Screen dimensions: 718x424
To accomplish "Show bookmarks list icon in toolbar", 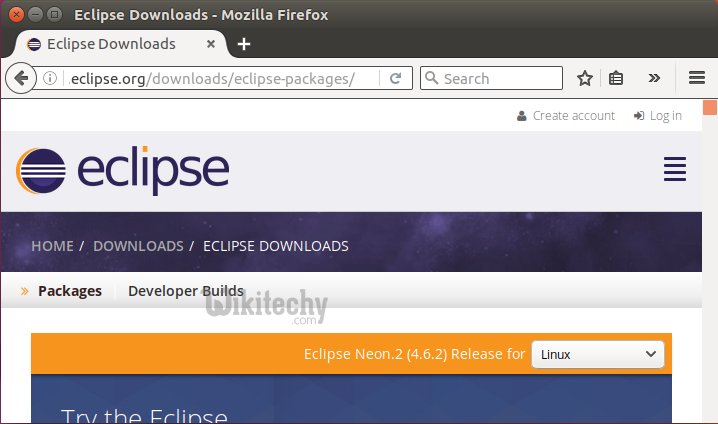I will pos(616,78).
